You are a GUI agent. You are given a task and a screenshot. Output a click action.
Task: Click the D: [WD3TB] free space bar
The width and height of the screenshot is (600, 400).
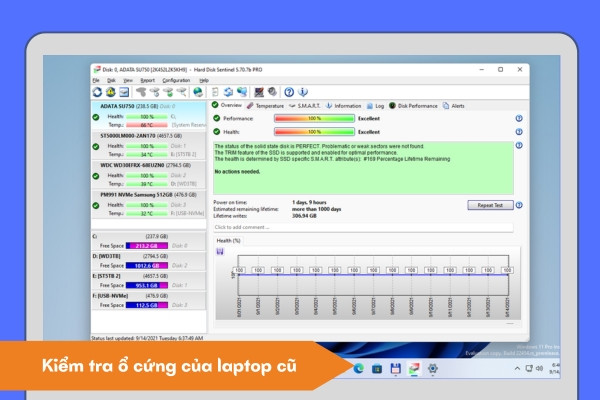147,266
